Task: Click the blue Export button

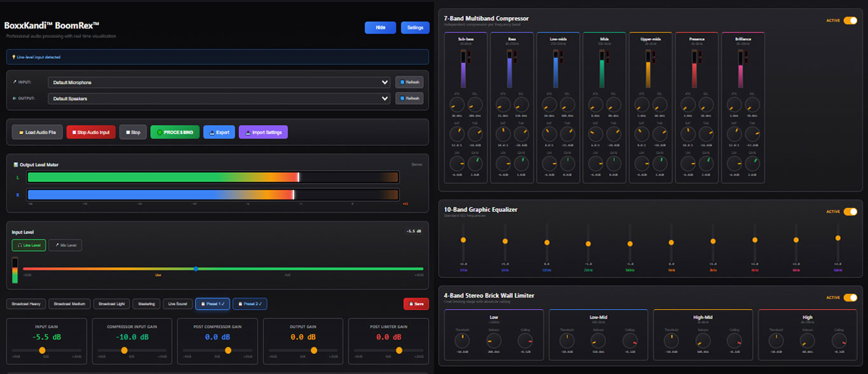Action: [219, 132]
